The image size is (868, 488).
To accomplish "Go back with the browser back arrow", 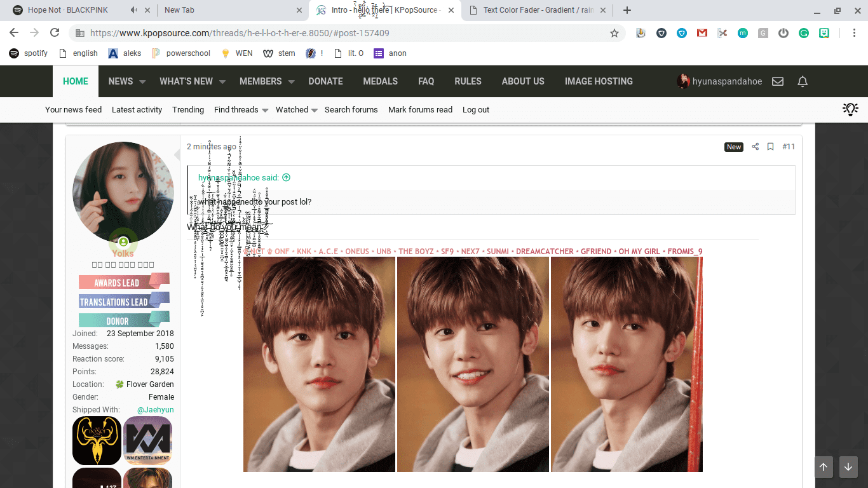I will tap(14, 33).
